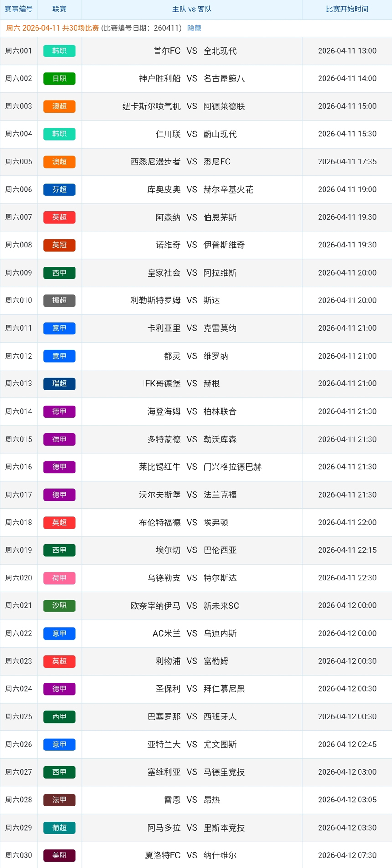
Task: Click the 韩职 badge for match 周六001
Action: [x=59, y=51]
